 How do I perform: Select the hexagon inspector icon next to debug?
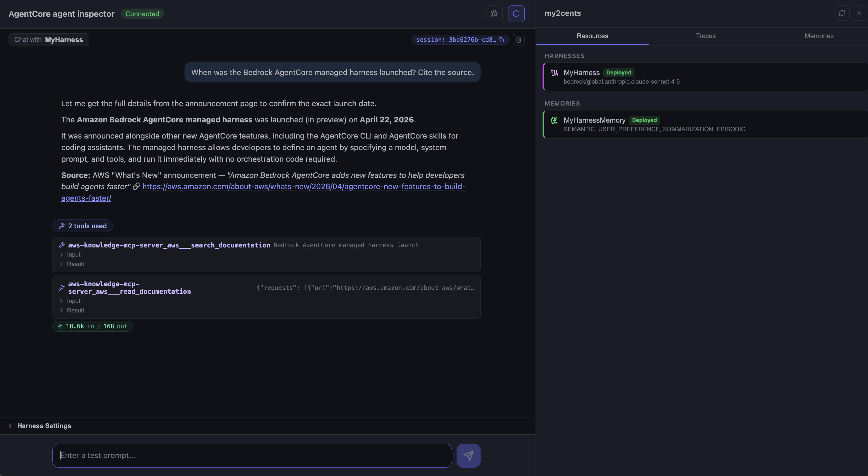tap(516, 13)
